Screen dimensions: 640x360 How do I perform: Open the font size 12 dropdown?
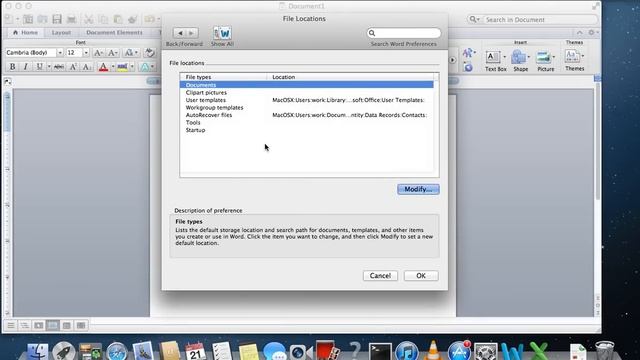click(86, 53)
